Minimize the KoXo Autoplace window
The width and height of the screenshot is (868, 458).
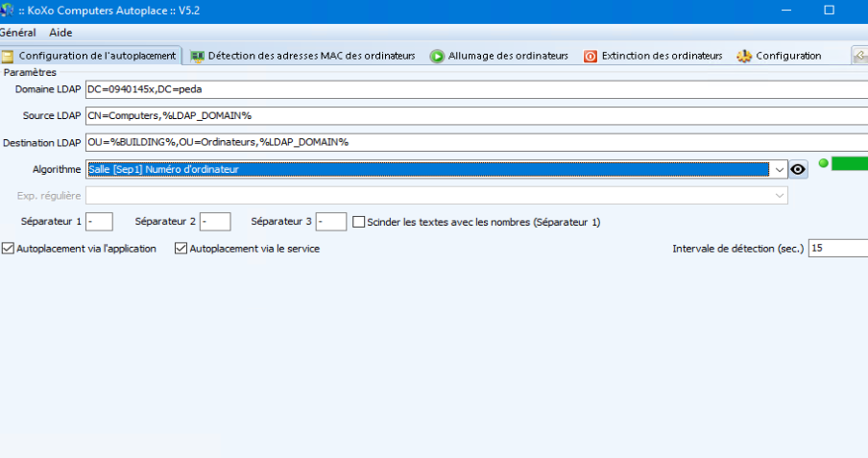(786, 10)
